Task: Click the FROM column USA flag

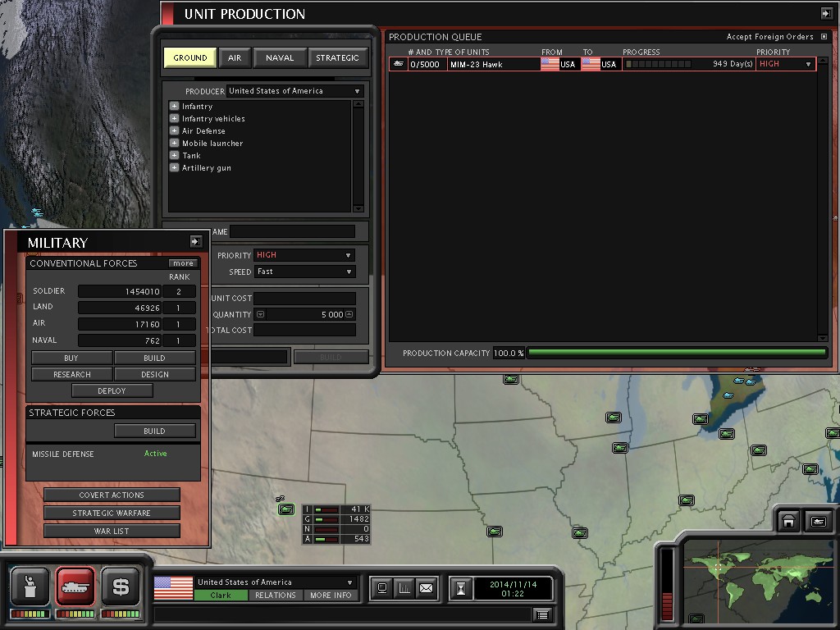Action: (x=550, y=64)
